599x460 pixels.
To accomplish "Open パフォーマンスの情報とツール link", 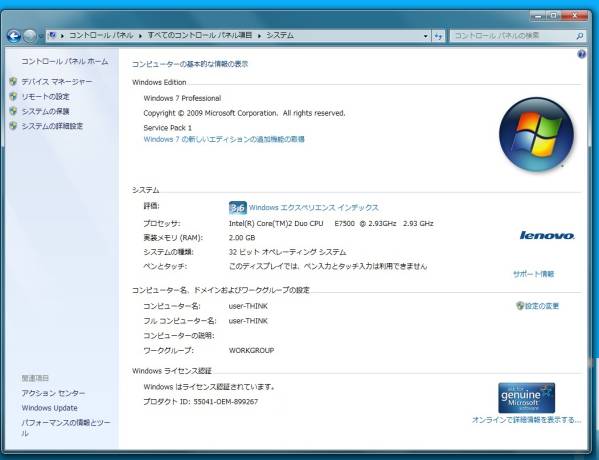I will coord(66,428).
